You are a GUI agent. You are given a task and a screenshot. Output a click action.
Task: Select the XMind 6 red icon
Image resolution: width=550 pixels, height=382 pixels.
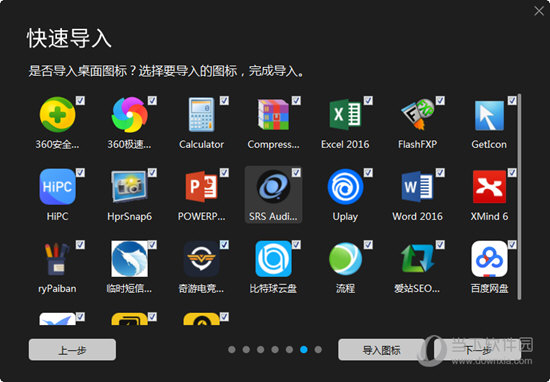click(489, 187)
